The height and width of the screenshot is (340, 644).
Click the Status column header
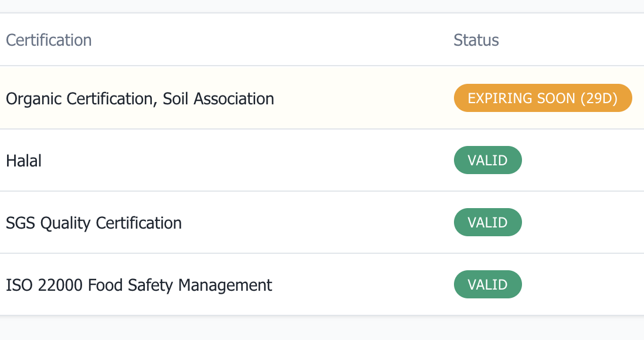(476, 40)
